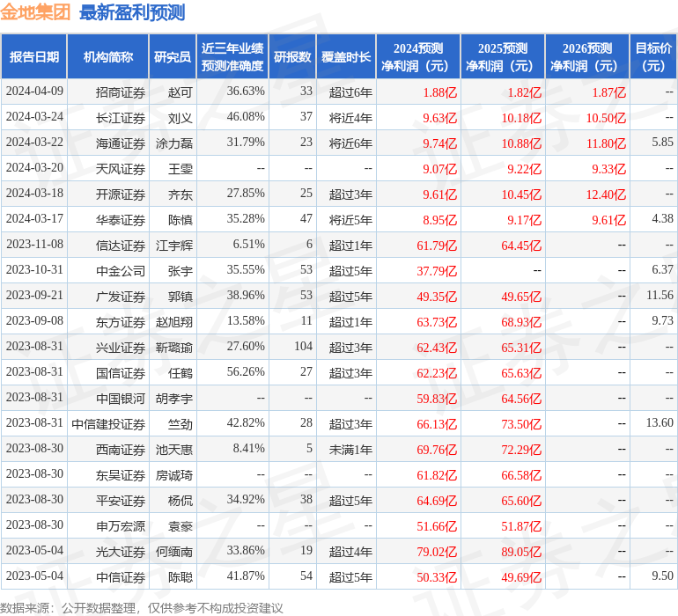The image size is (678, 616).
Task: Click researcher name 王雯
Action: point(180,169)
